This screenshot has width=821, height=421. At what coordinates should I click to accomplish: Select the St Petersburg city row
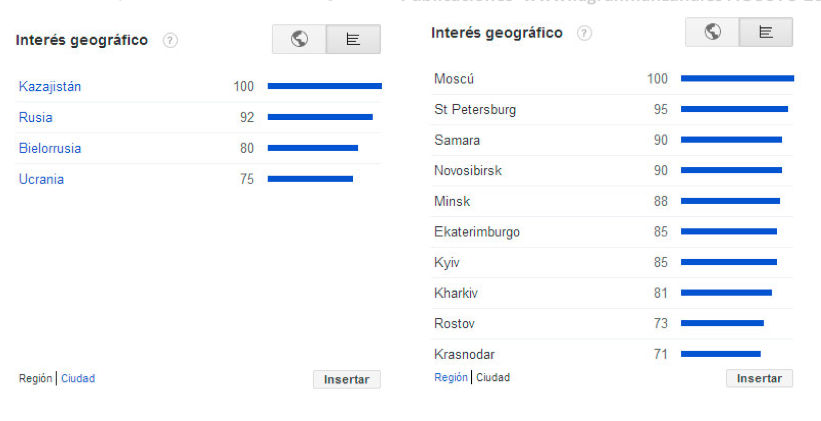coord(475,110)
